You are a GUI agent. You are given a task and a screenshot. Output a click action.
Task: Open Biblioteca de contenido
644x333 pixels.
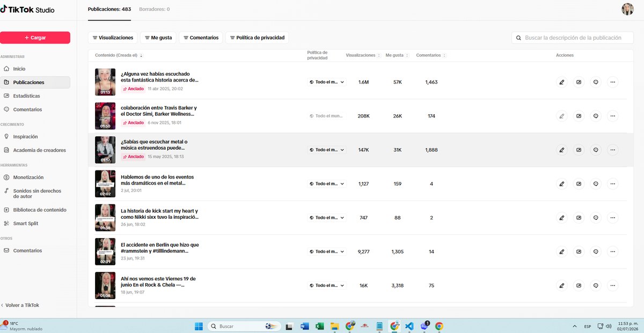[x=35, y=210]
